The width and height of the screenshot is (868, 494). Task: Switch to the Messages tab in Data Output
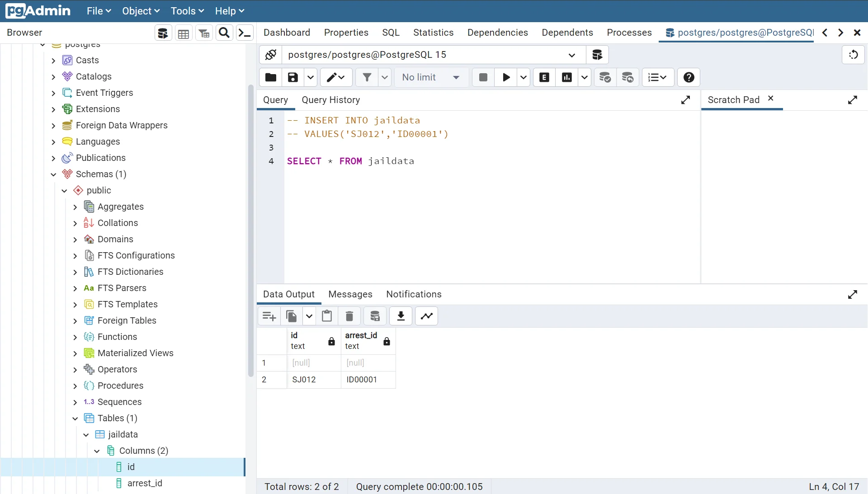[x=350, y=294]
